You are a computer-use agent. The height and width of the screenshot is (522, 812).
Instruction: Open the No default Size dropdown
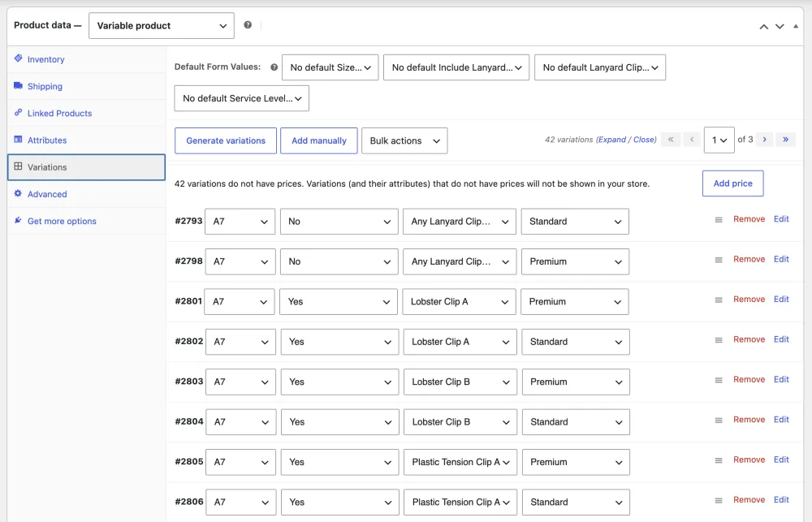tap(330, 67)
